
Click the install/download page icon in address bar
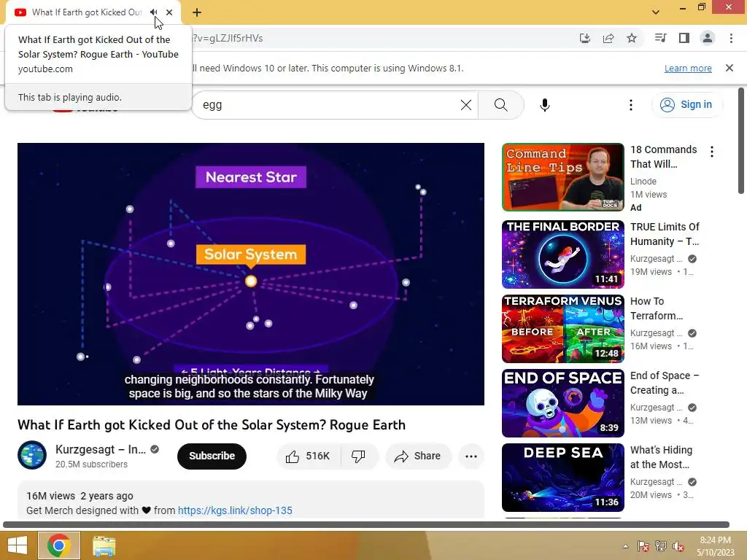(x=585, y=38)
